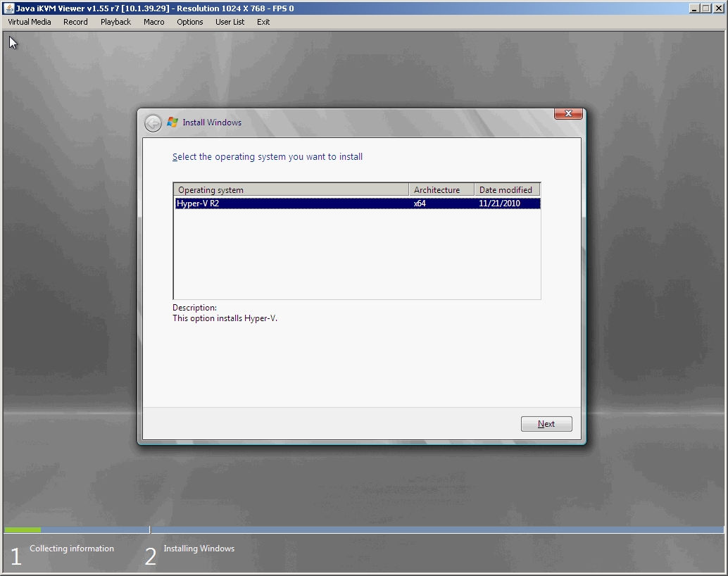Open the Record menu
728x576 pixels.
pyautogui.click(x=75, y=22)
